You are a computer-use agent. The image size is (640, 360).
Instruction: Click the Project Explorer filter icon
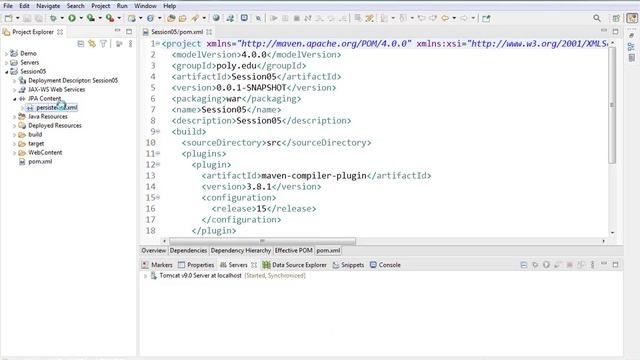(103, 44)
